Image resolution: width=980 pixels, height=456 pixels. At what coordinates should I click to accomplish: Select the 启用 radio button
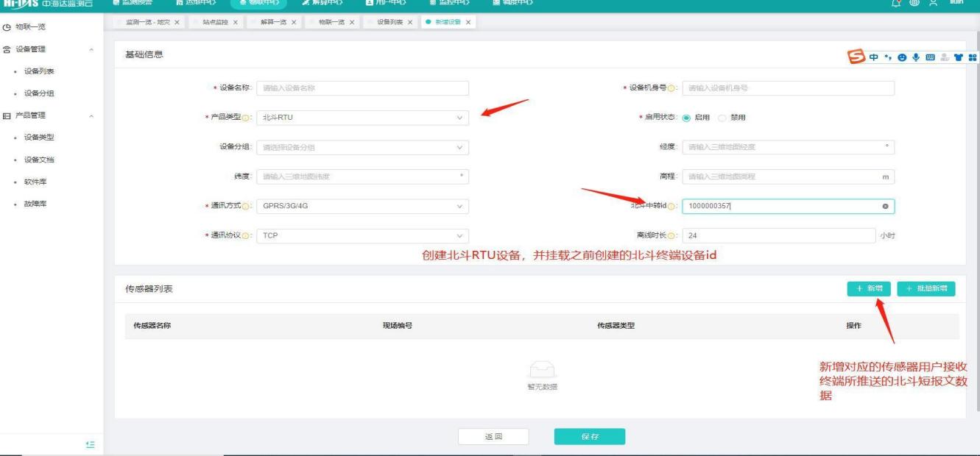686,118
